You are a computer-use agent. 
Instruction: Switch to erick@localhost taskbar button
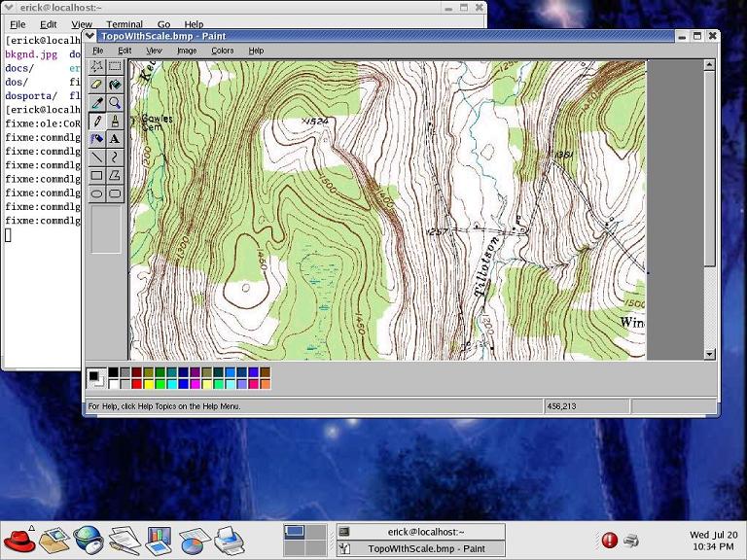[x=420, y=532]
